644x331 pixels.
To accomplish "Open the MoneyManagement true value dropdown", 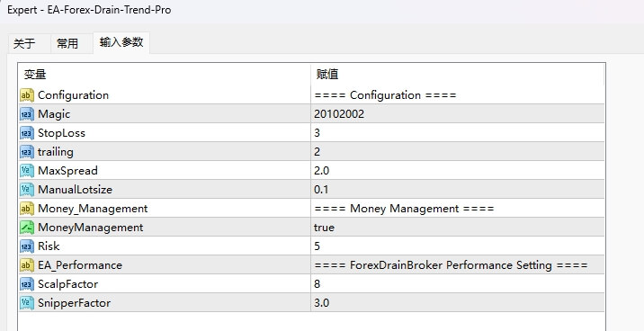I will (x=458, y=228).
